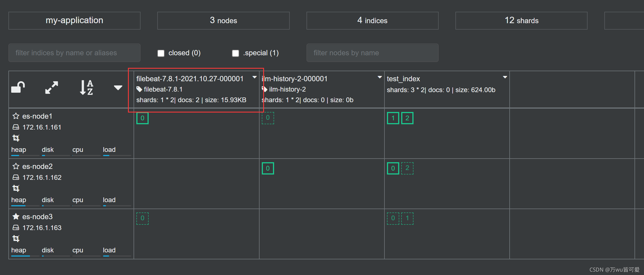
Task: Select test_index primary shard 0 on es-node2
Action: [x=393, y=168]
